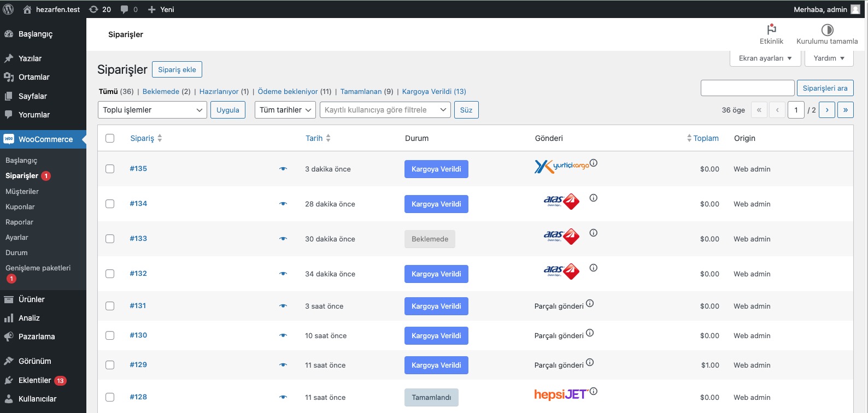The width and height of the screenshot is (868, 413).
Task: Check the select-all orders header checkbox
Action: pos(110,138)
